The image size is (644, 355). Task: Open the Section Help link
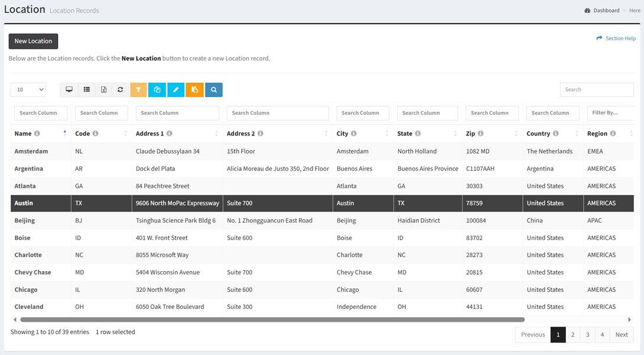[616, 38]
